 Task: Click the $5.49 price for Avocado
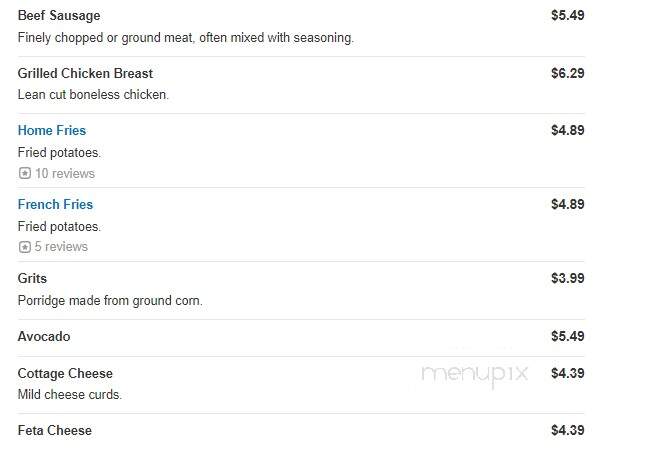[x=568, y=336]
